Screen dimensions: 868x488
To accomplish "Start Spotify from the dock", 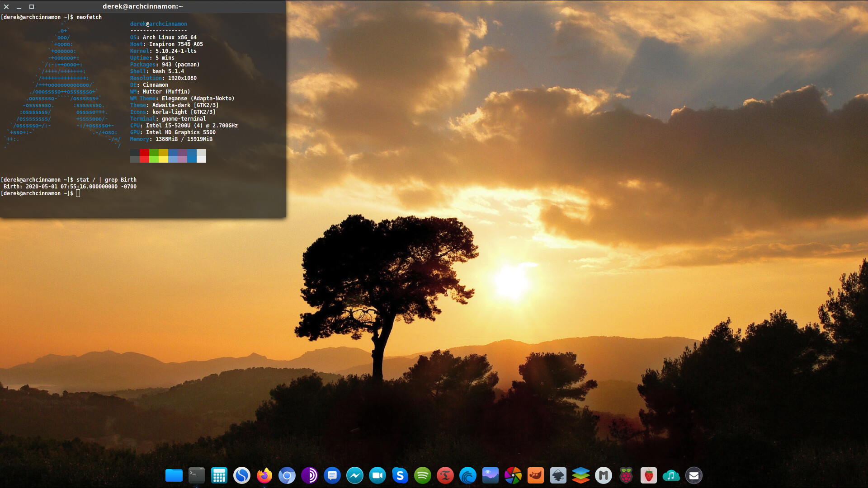I will tap(421, 475).
